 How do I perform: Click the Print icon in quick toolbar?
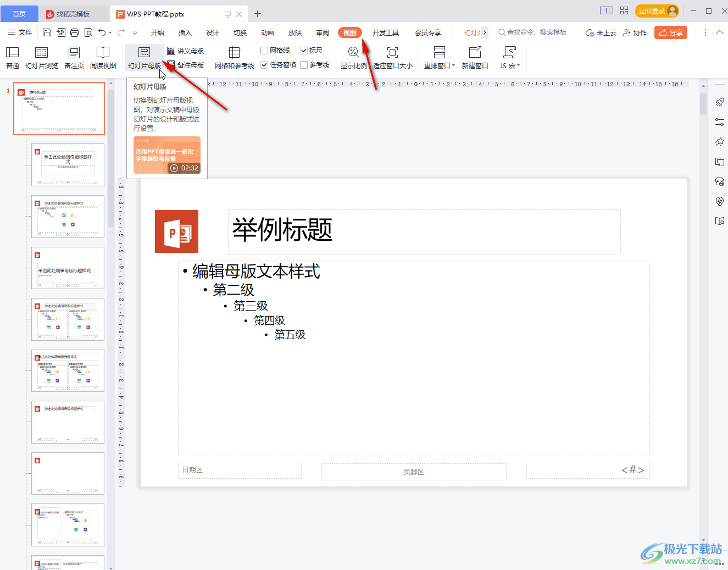(x=75, y=32)
